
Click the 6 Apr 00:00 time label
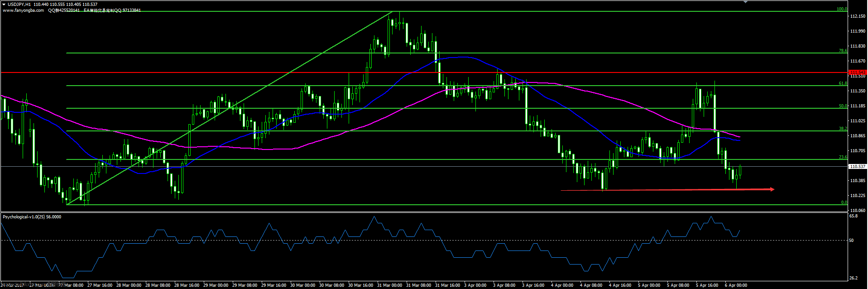736,285
